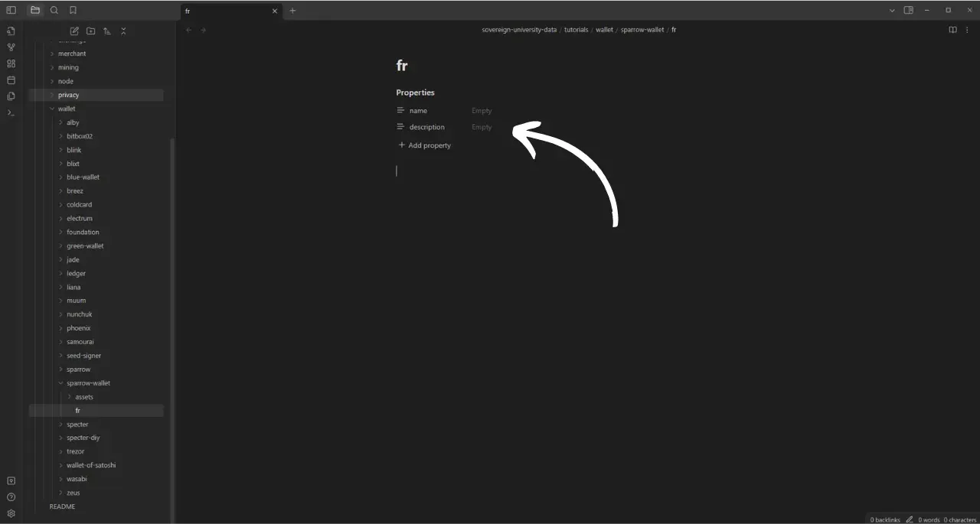Open the command palette ribbon icon

tap(11, 112)
